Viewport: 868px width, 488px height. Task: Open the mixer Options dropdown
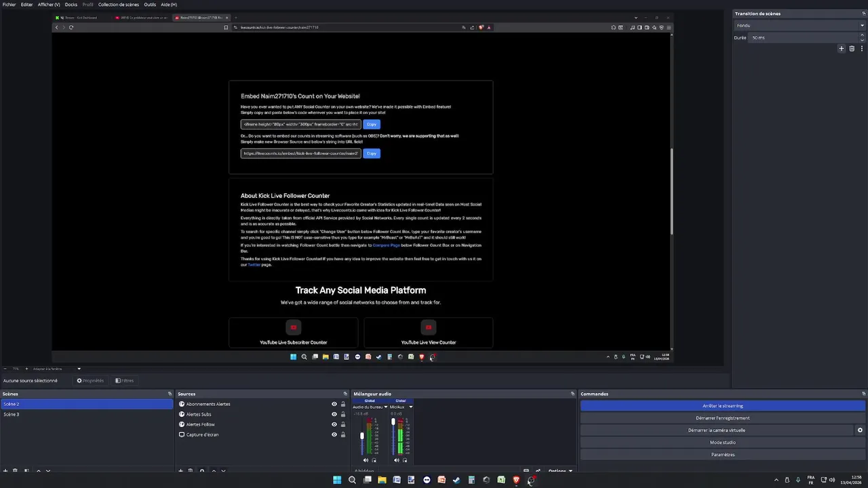point(560,470)
